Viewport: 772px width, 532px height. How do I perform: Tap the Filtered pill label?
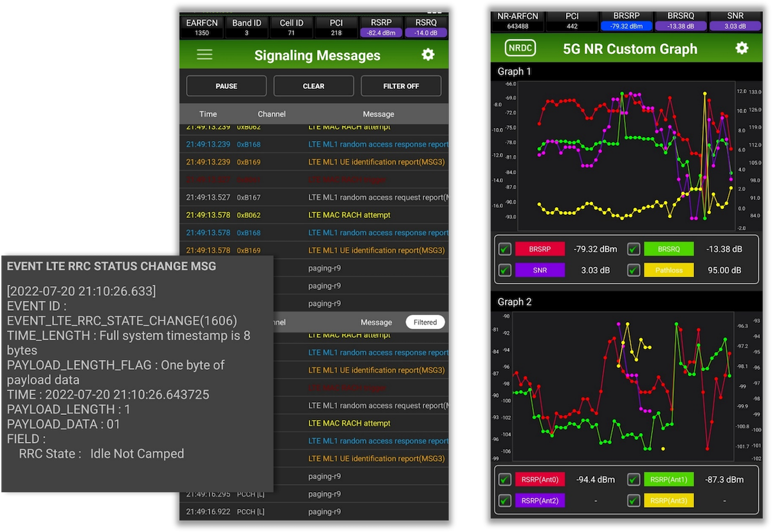pos(425,322)
